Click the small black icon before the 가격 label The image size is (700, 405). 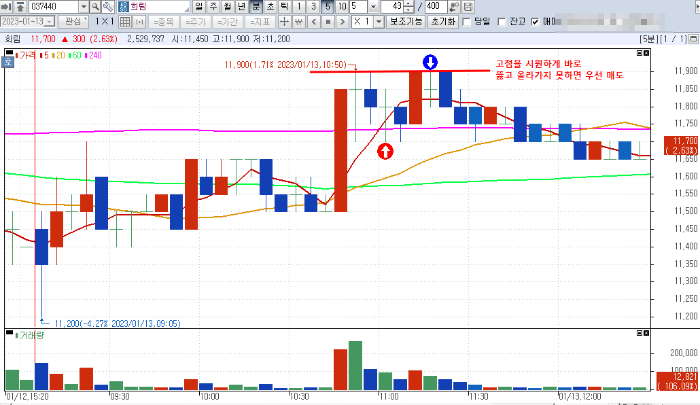9,53
